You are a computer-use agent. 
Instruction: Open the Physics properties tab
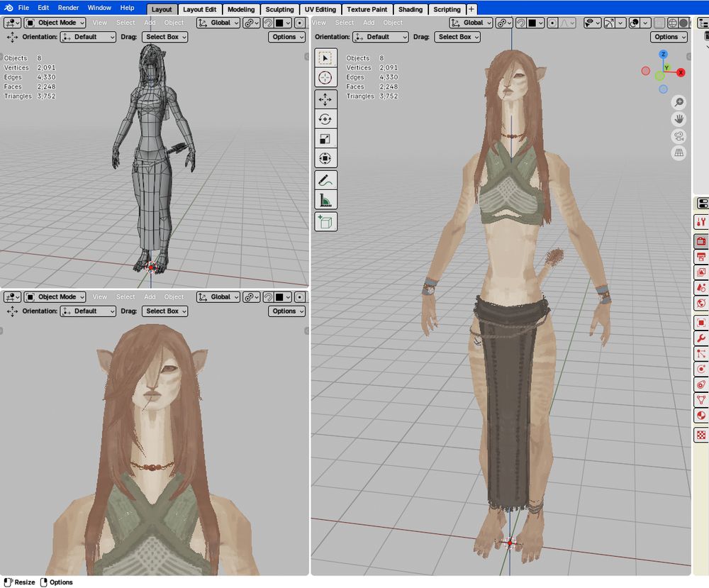(701, 369)
